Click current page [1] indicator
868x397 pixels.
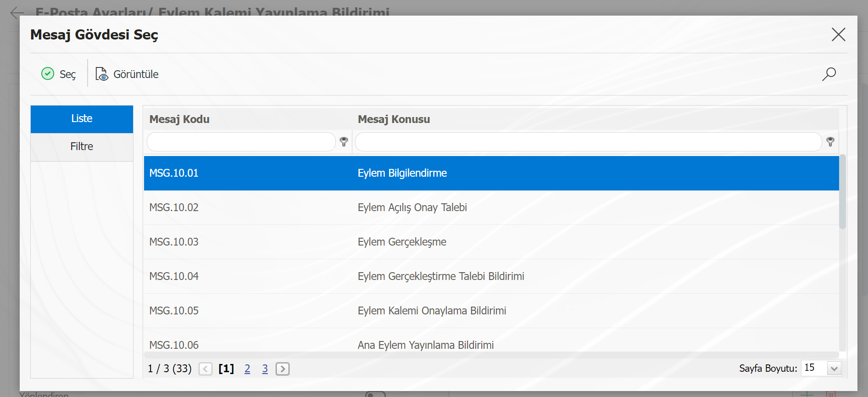click(x=226, y=369)
